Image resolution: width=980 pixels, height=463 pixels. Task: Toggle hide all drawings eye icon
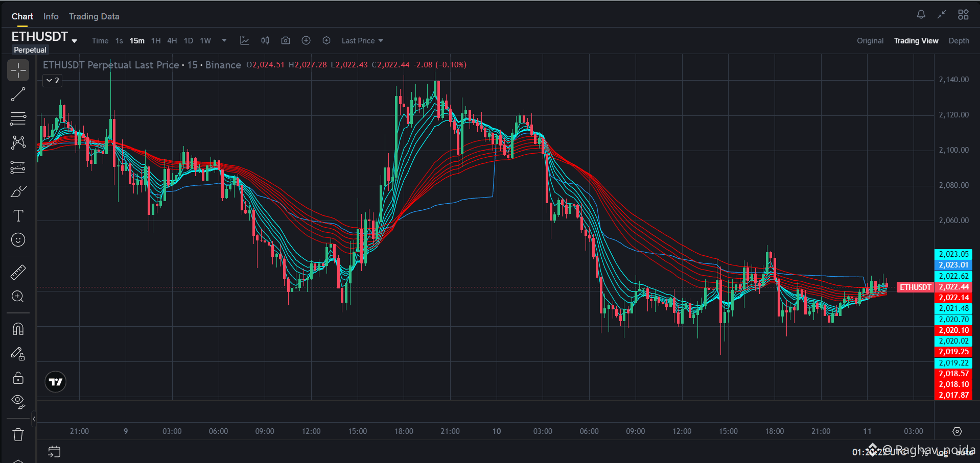[x=18, y=402]
